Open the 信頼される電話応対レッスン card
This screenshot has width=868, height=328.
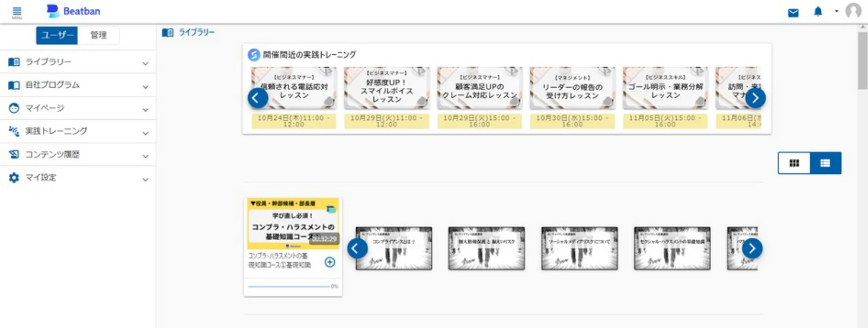click(x=294, y=88)
